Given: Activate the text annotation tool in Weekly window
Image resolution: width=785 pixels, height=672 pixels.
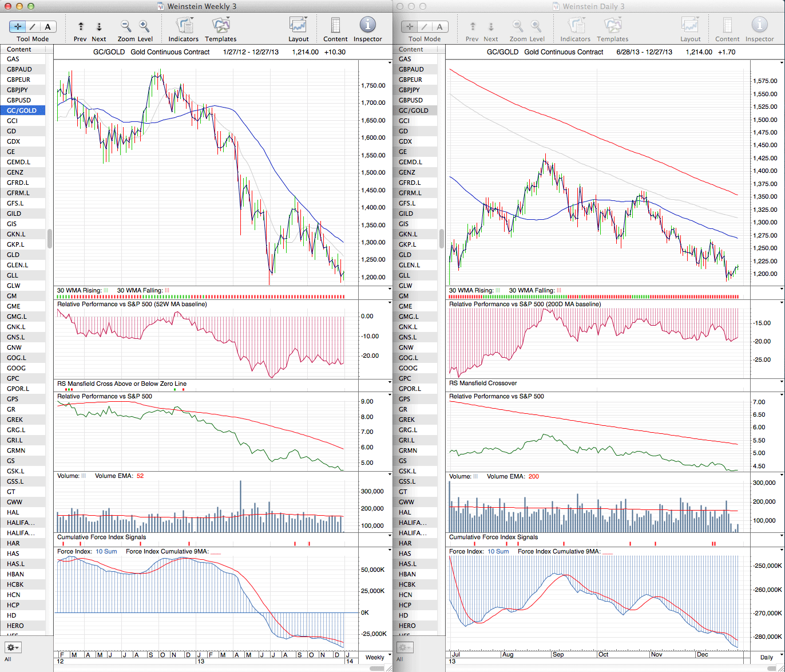Looking at the screenshot, I should tap(48, 26).
